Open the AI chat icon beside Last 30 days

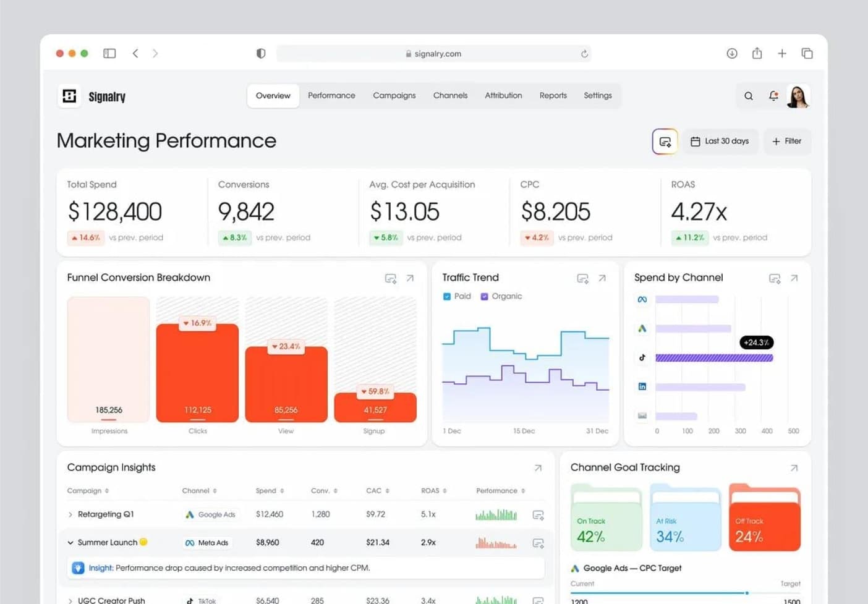click(665, 142)
